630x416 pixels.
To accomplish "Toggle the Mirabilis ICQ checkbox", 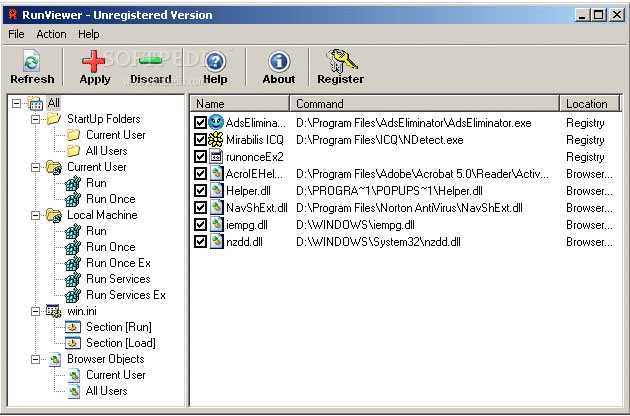I will 200,139.
